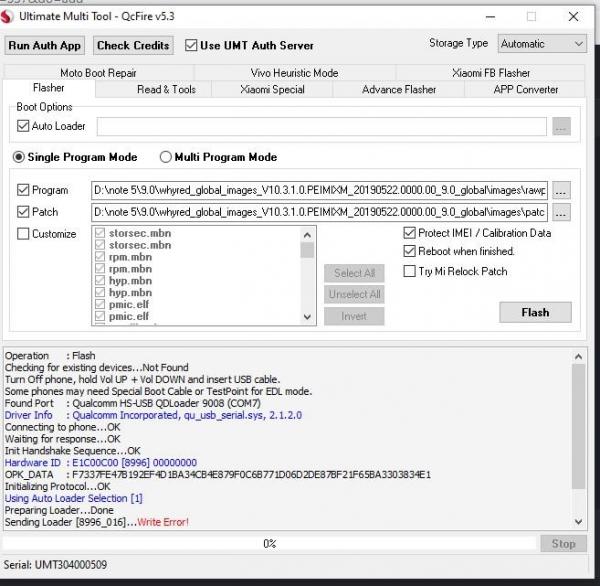600x586 pixels.
Task: Enable the Customize checkbox
Action: pos(23,233)
